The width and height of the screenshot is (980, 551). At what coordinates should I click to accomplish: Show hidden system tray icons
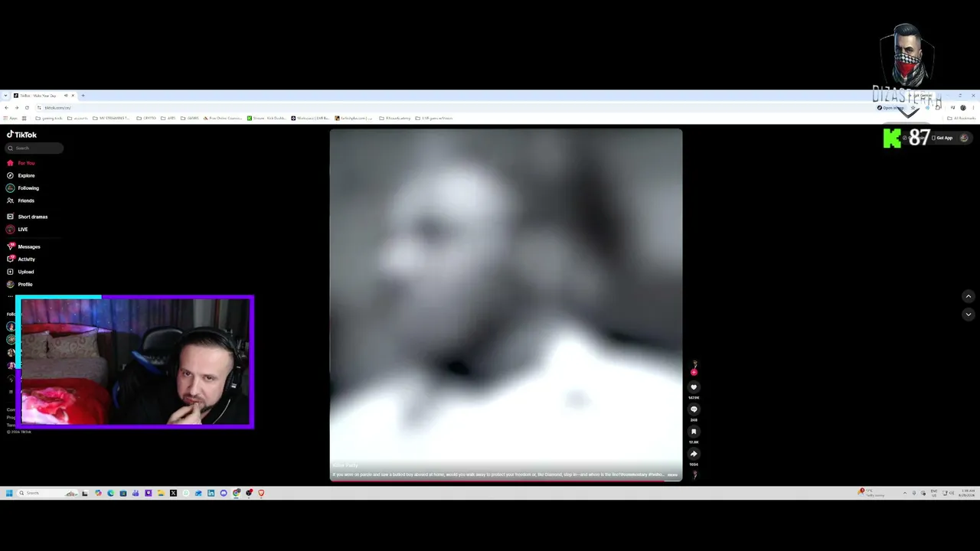(x=905, y=493)
